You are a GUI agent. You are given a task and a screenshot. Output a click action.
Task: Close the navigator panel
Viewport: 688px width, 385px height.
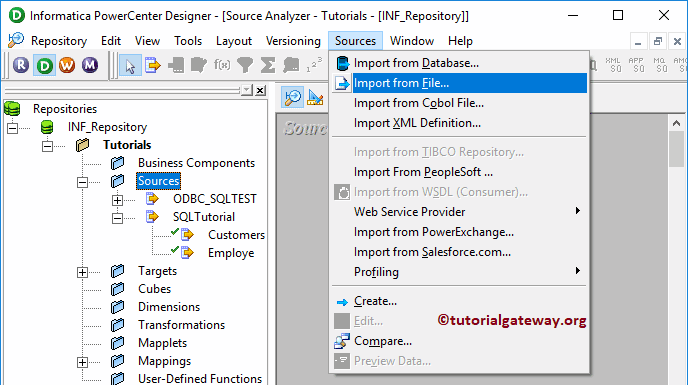pos(260,90)
